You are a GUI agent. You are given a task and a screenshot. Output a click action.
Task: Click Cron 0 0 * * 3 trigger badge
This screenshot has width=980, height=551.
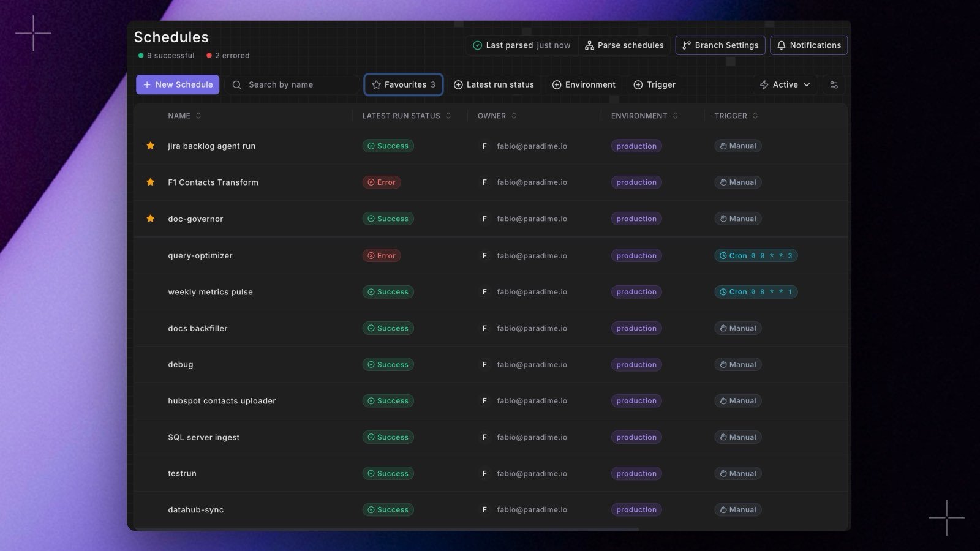tap(756, 255)
